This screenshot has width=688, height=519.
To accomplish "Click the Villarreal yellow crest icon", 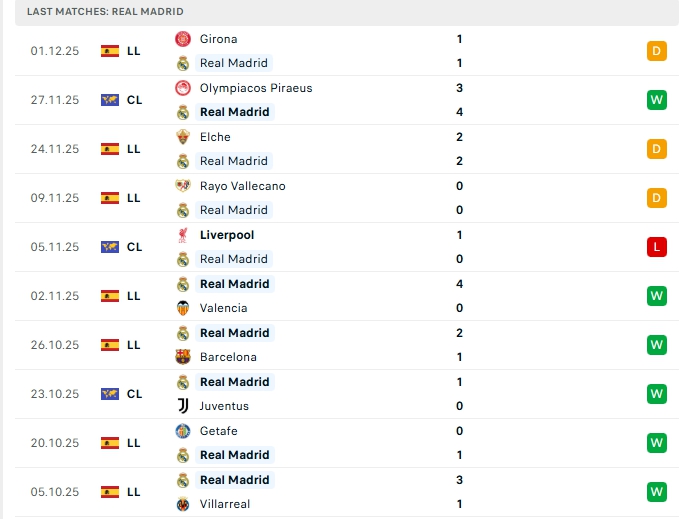I will click(x=183, y=504).
